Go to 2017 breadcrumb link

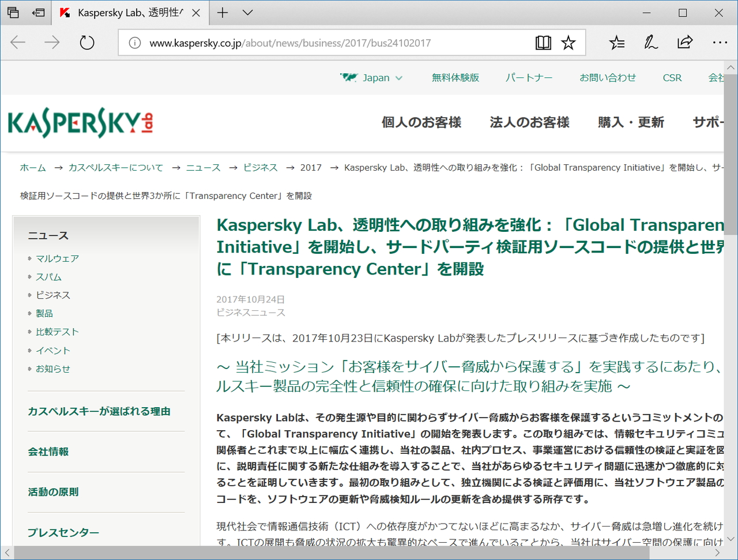tap(311, 168)
